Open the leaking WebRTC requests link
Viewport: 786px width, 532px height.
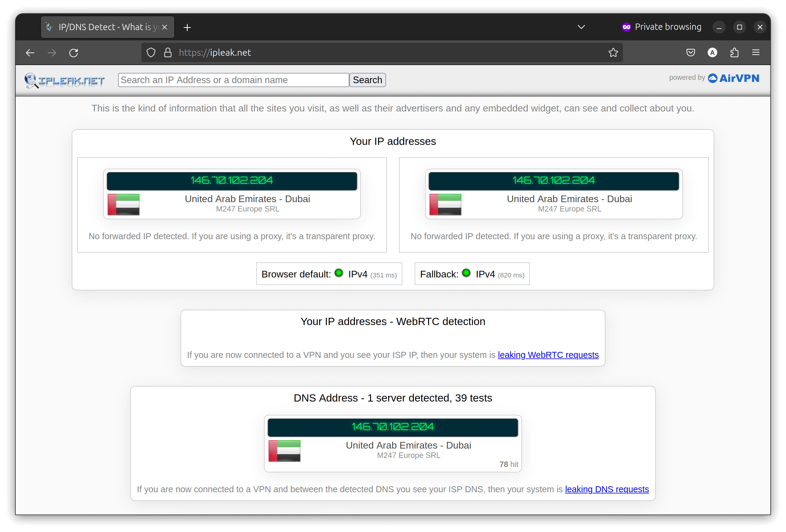click(548, 355)
